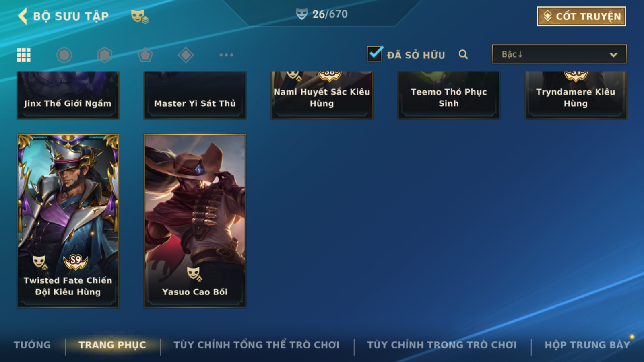This screenshot has height=362, width=644.
Task: Show more filters with three dots
Action: [x=226, y=55]
